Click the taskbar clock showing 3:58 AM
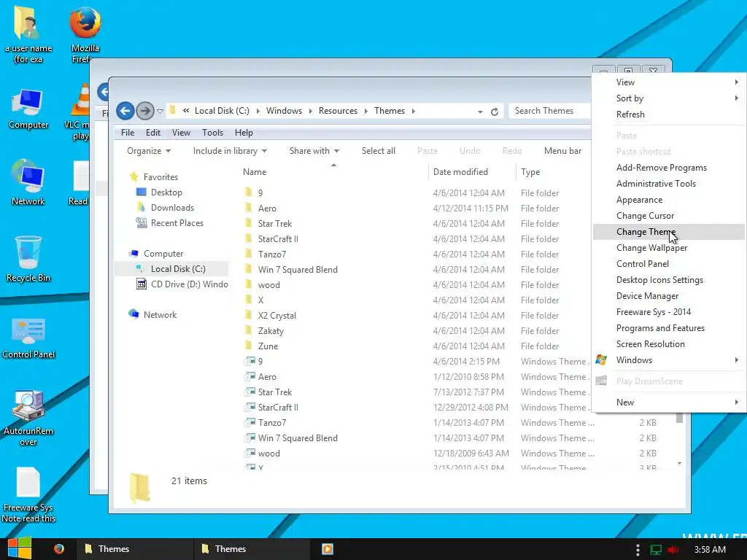The height and width of the screenshot is (560, 747). coord(710,550)
